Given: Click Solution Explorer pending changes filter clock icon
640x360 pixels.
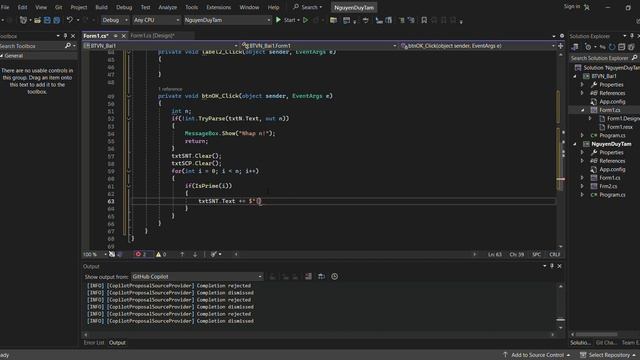Looking at the screenshot, I should [x=588, y=47].
